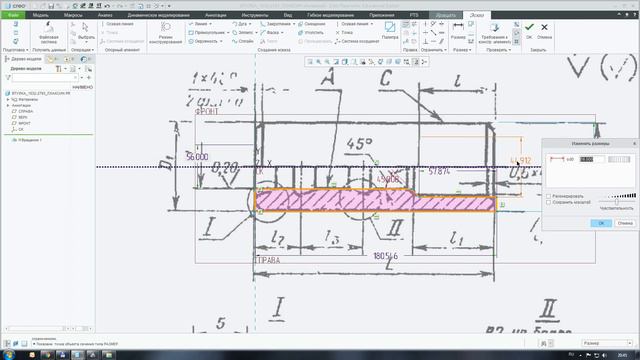
Task: Expand the Материалы node in model tree
Action: [8, 99]
